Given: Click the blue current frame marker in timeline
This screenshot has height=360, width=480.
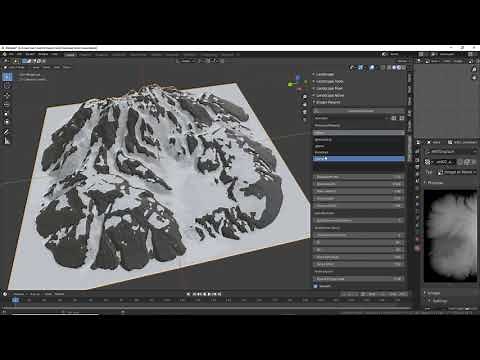Looking at the screenshot, I should point(15,300).
